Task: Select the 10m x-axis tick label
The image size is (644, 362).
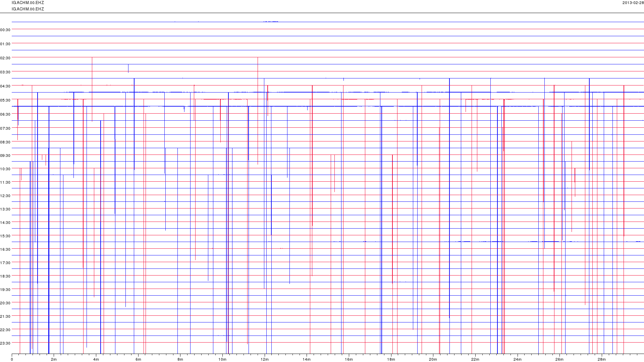Action: pos(222,360)
